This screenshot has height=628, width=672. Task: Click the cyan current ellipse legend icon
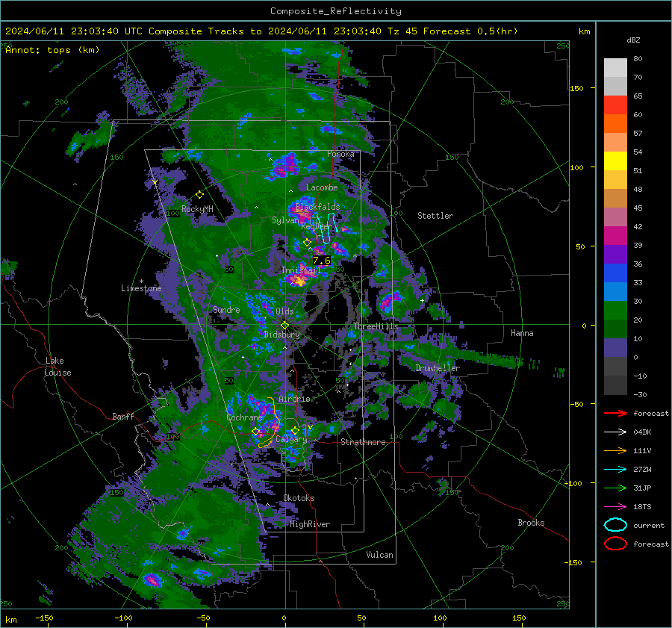pos(615,525)
